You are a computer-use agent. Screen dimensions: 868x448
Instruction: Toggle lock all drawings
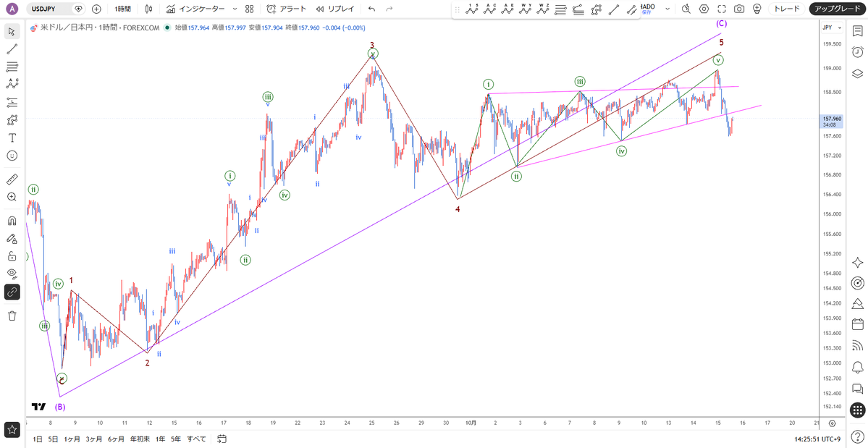click(x=12, y=256)
